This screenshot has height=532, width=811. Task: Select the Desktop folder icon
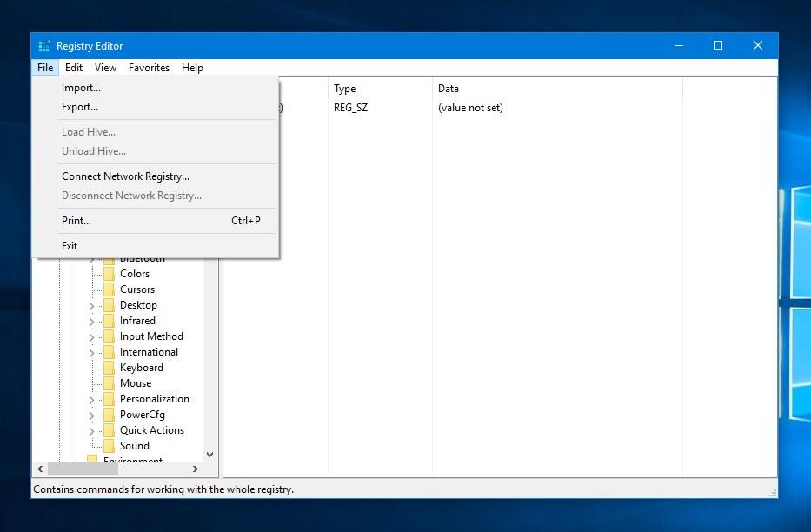click(x=110, y=305)
